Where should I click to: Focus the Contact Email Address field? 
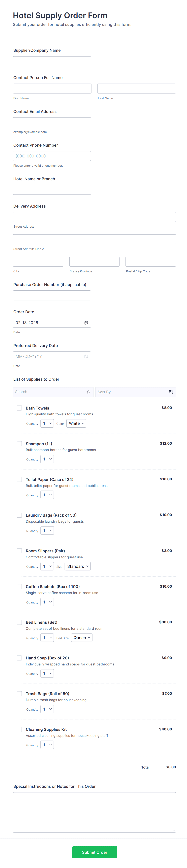point(52,122)
